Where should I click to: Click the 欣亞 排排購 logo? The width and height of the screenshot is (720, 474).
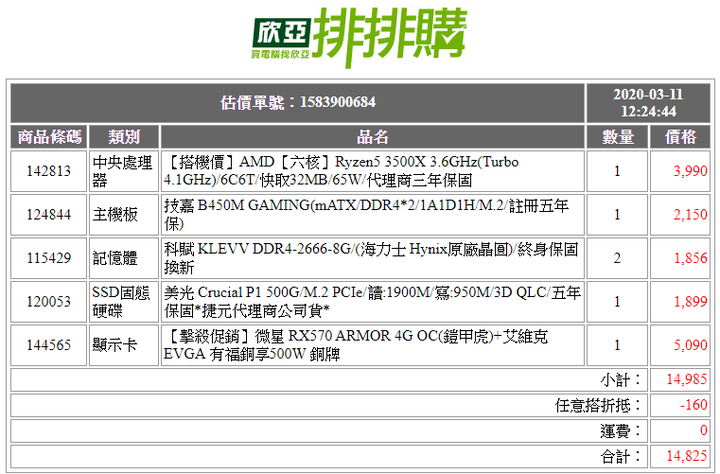pos(359,38)
